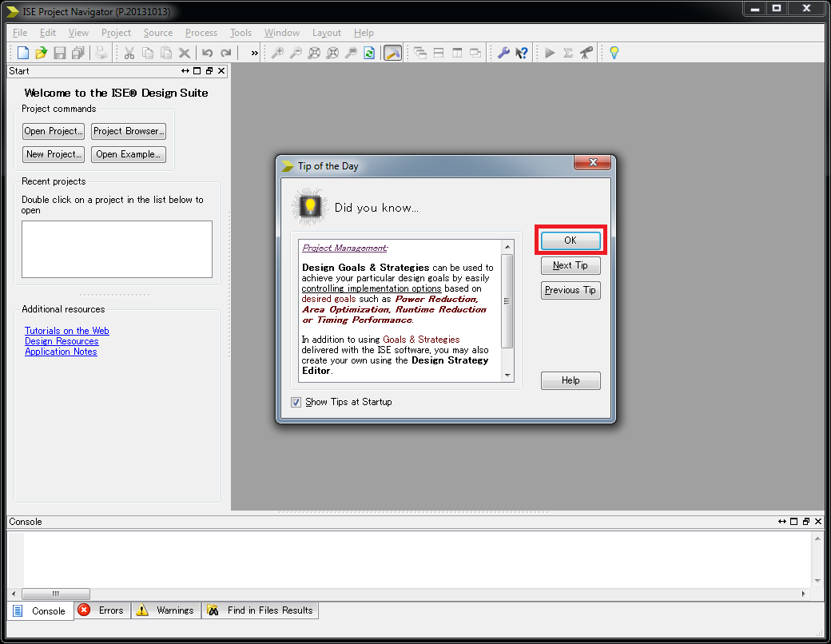
Task: Maximize the Console panel
Action: click(x=794, y=522)
